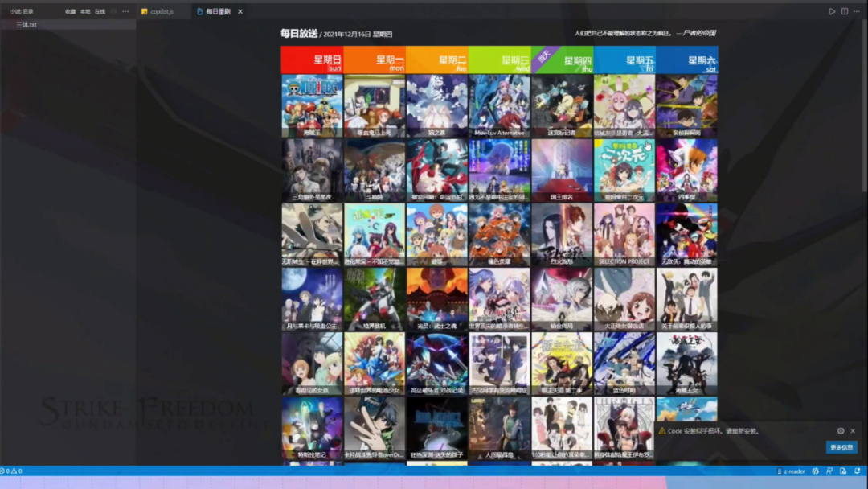Select the 本地 sidebar option
868x489 pixels.
coord(85,11)
